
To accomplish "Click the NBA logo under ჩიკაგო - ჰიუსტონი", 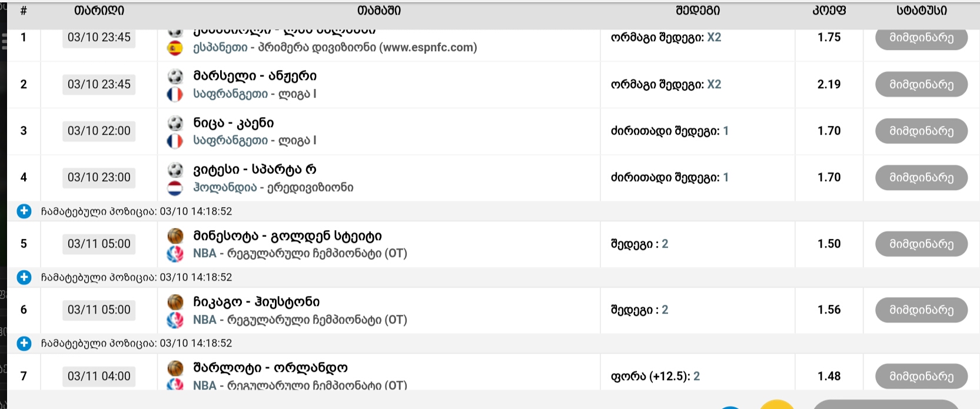I will click(175, 320).
